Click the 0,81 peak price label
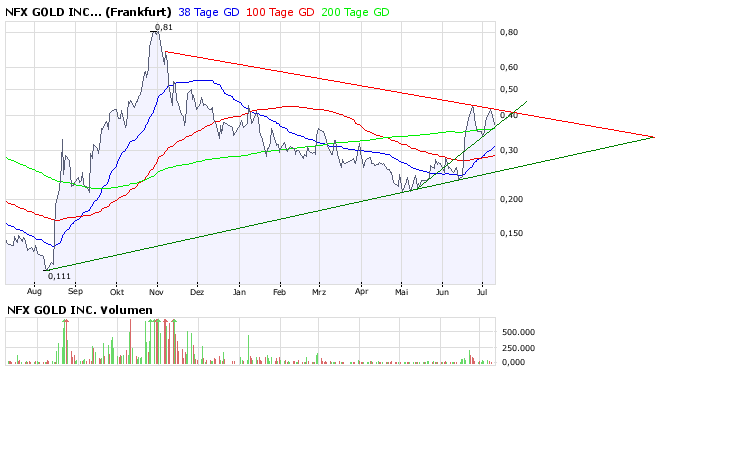 pos(164,27)
